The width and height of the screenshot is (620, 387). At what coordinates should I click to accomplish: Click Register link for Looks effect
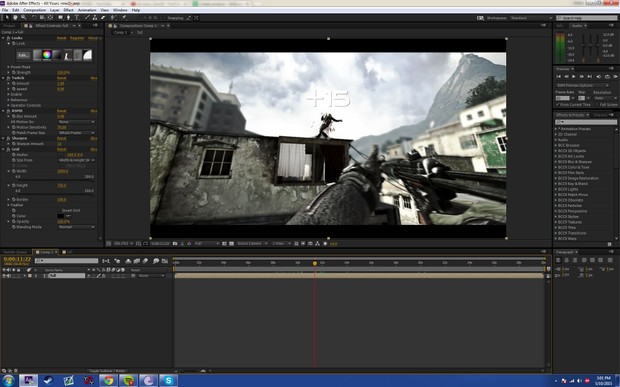pyautogui.click(x=77, y=38)
